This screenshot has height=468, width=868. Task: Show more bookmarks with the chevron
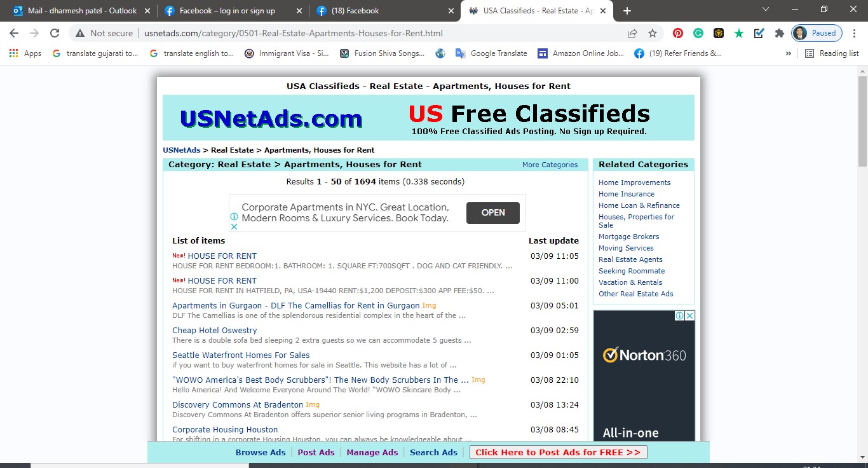(789, 53)
